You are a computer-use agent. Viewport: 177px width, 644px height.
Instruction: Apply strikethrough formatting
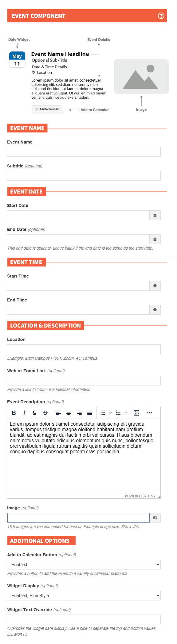point(45,413)
